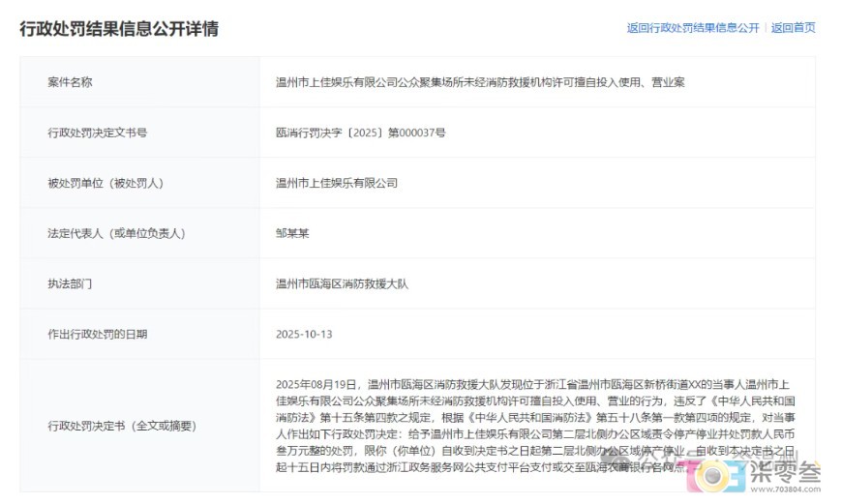Click the legal representative name 邹某某
This screenshot has width=842, height=504.
click(x=295, y=233)
